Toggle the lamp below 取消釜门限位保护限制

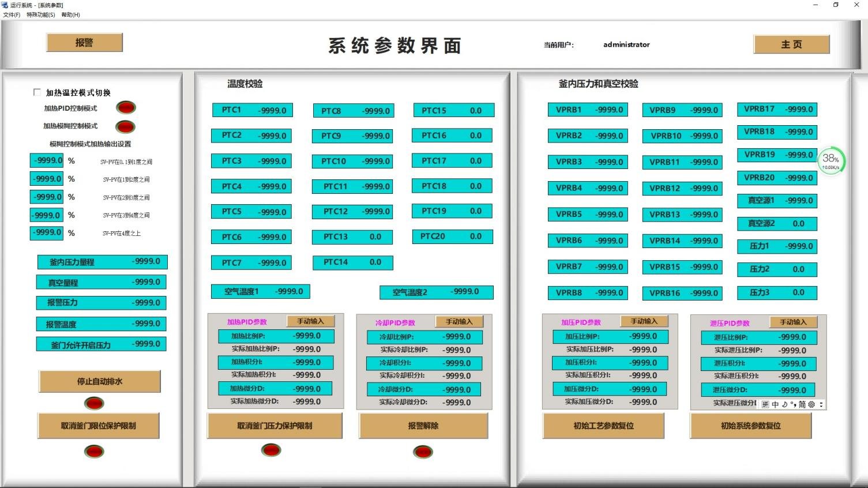(x=93, y=452)
